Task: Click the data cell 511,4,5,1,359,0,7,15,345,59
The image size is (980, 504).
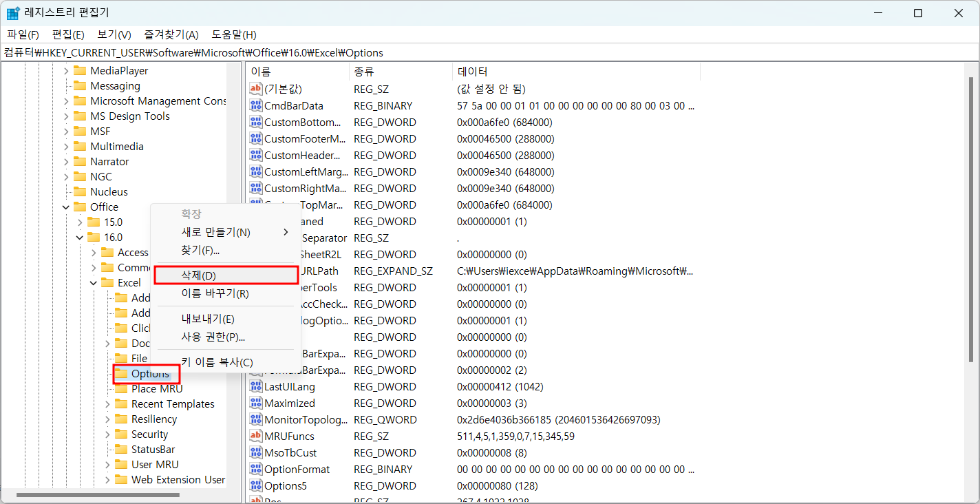Action: tap(515, 436)
